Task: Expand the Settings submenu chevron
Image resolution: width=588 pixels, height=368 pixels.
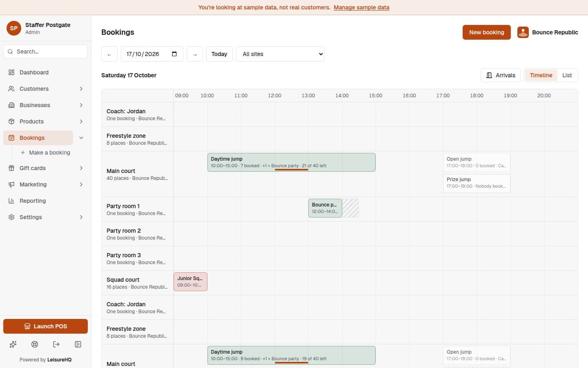Action: tap(81, 217)
